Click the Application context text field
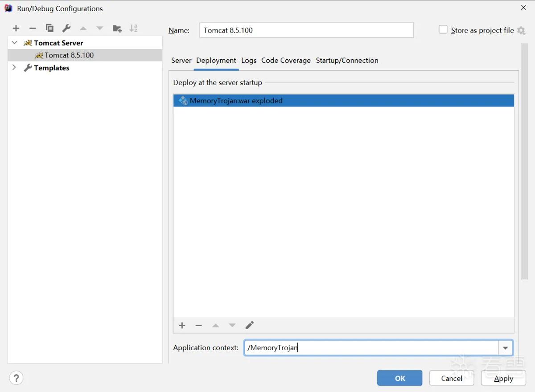 (x=371, y=348)
